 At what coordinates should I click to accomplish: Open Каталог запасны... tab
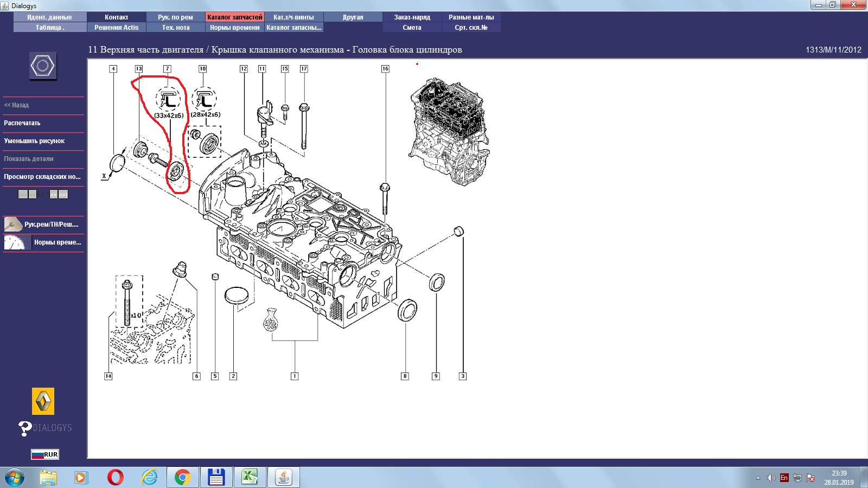click(x=293, y=28)
